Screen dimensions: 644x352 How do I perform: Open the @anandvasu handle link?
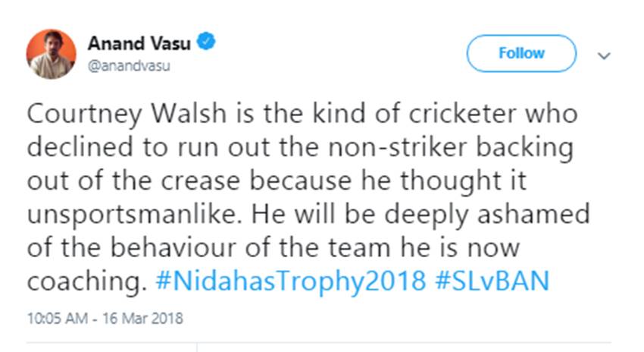point(129,65)
